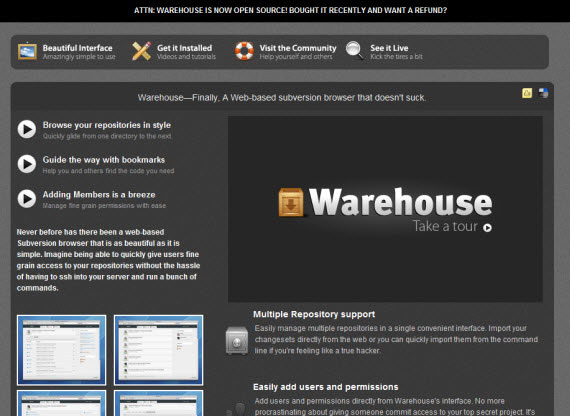This screenshot has width=570, height=416.
Task: Play the Browse your repositories video
Action: (x=27, y=129)
